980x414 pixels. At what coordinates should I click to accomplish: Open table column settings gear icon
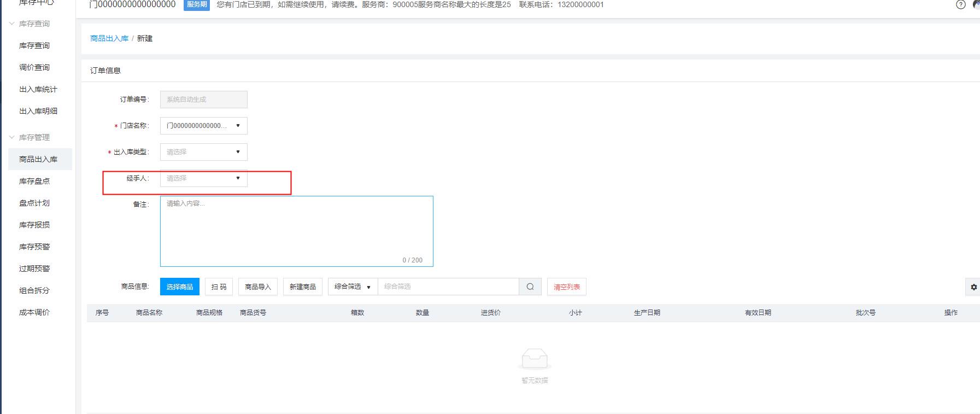973,287
